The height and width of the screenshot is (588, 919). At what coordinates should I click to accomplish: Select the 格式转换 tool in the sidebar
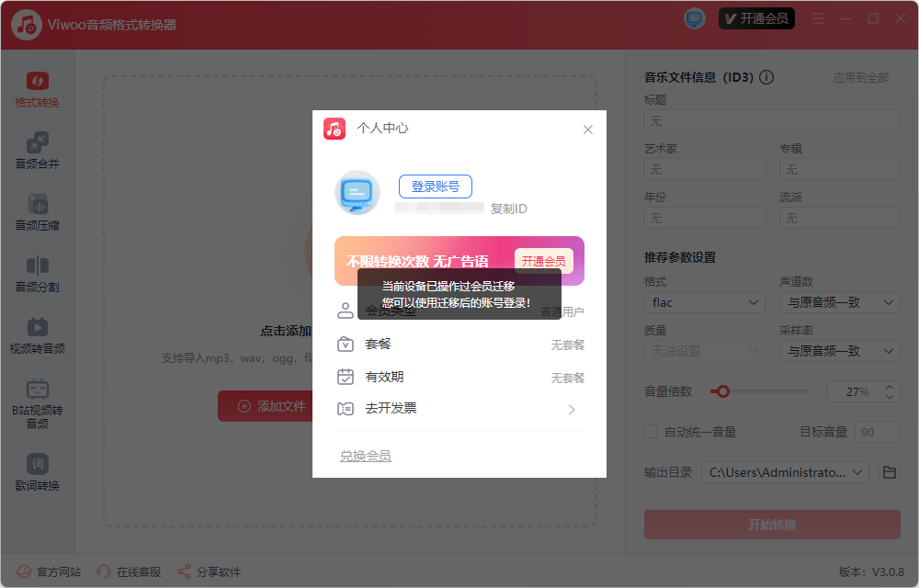tap(36, 88)
